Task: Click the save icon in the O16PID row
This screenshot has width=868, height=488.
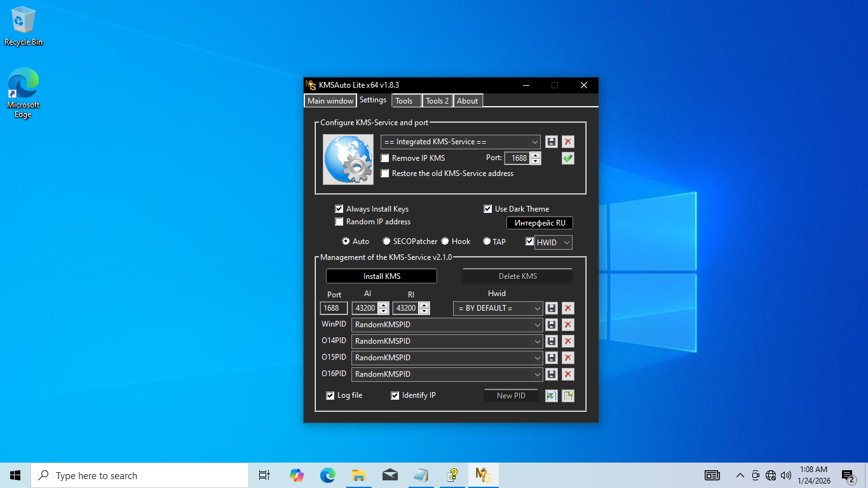Action: (x=552, y=374)
